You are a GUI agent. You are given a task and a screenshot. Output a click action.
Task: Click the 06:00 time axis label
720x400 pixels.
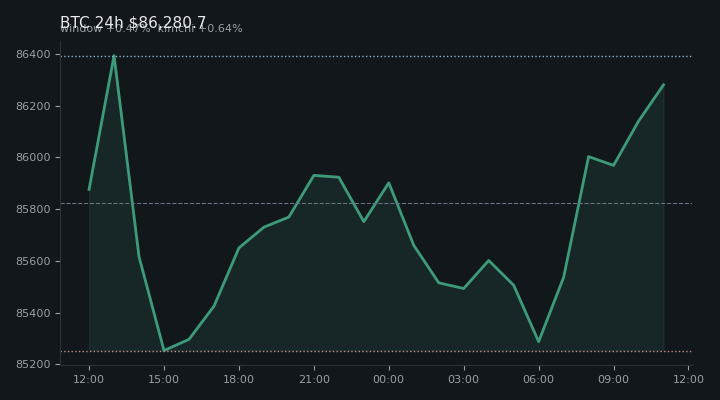pyautogui.click(x=539, y=379)
